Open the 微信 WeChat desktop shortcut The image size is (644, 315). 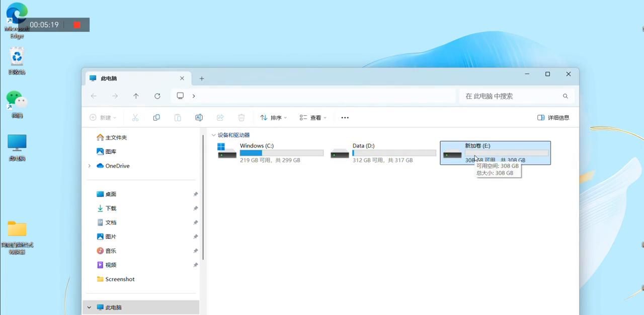[x=17, y=104]
